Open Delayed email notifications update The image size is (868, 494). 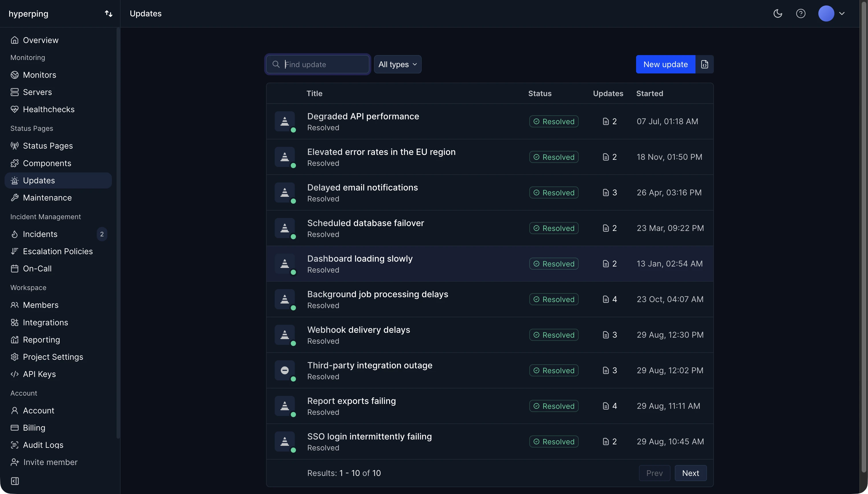pos(490,193)
